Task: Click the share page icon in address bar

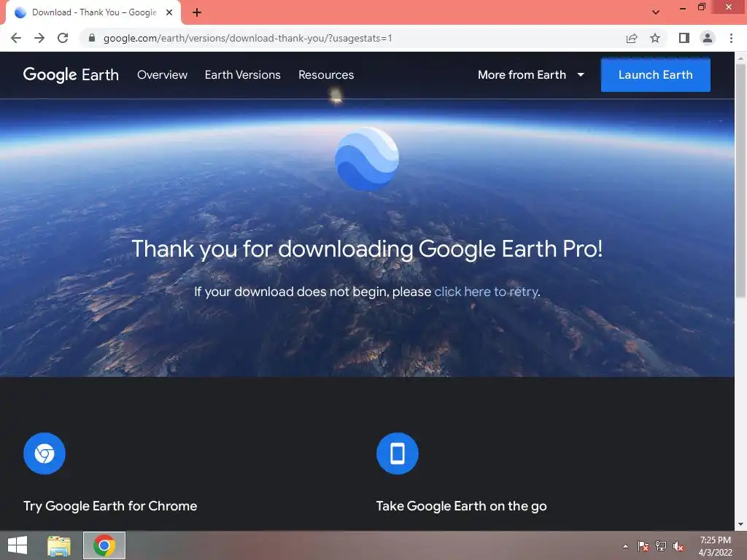Action: pyautogui.click(x=632, y=38)
